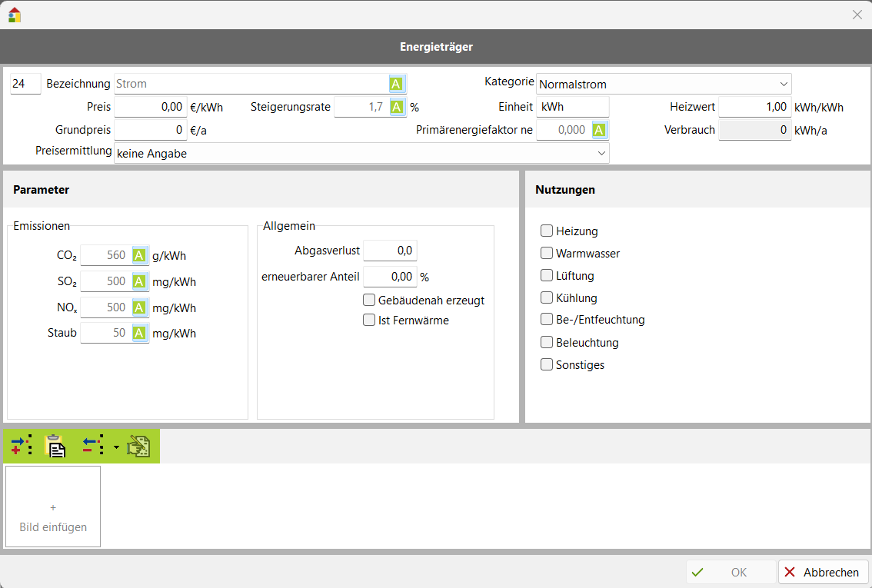The width and height of the screenshot is (872, 588).
Task: Open the arrow menu beside remove icon
Action: (x=116, y=447)
